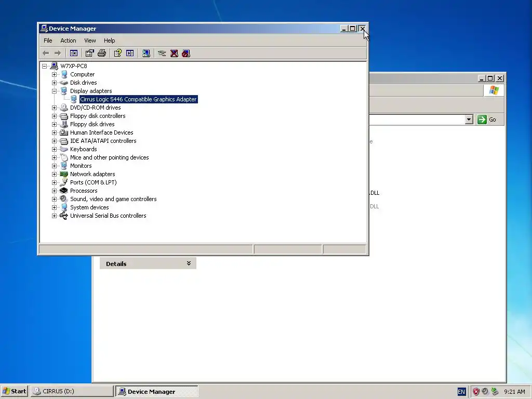Screen dimensions: 532x399
Task: Click the Help toolbar icon with question mark
Action: [x=118, y=54]
